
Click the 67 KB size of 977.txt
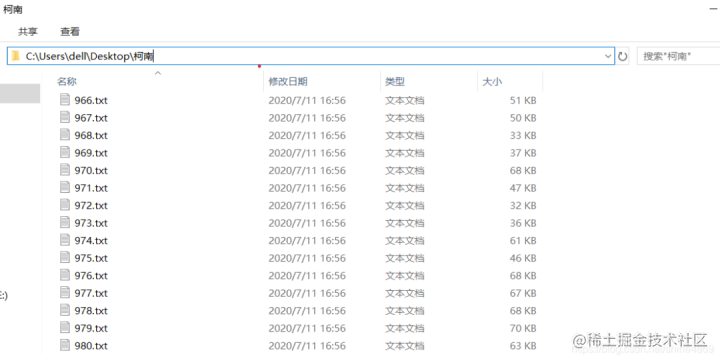point(523,293)
